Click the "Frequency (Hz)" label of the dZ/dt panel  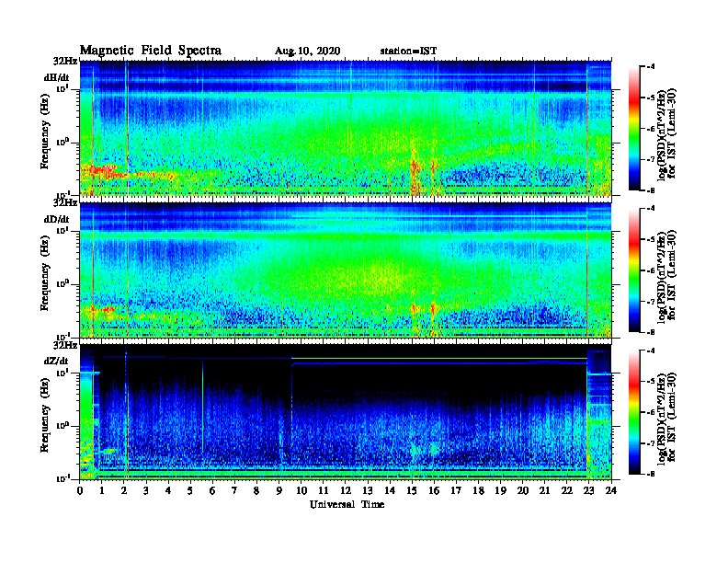coord(44,415)
